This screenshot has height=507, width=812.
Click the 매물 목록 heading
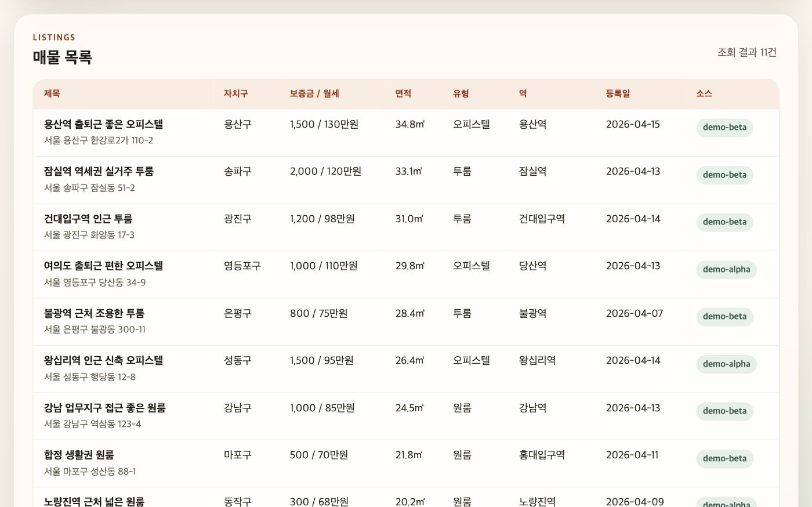coord(62,57)
